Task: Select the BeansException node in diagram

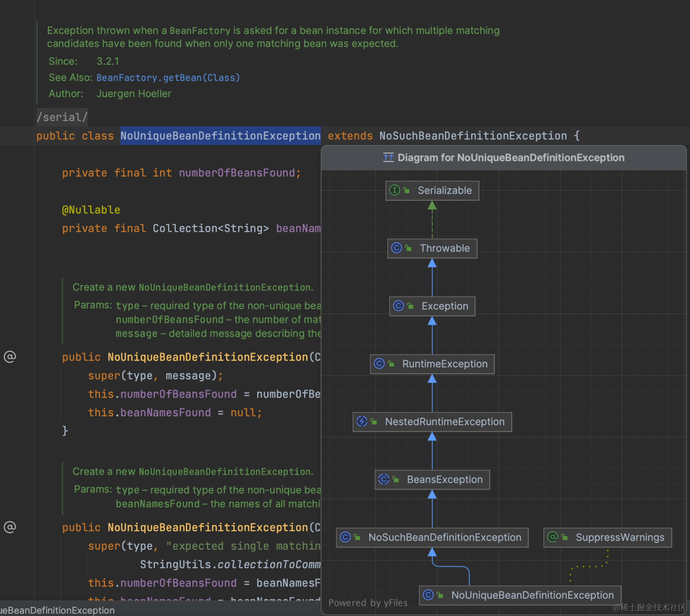Action: pos(432,480)
